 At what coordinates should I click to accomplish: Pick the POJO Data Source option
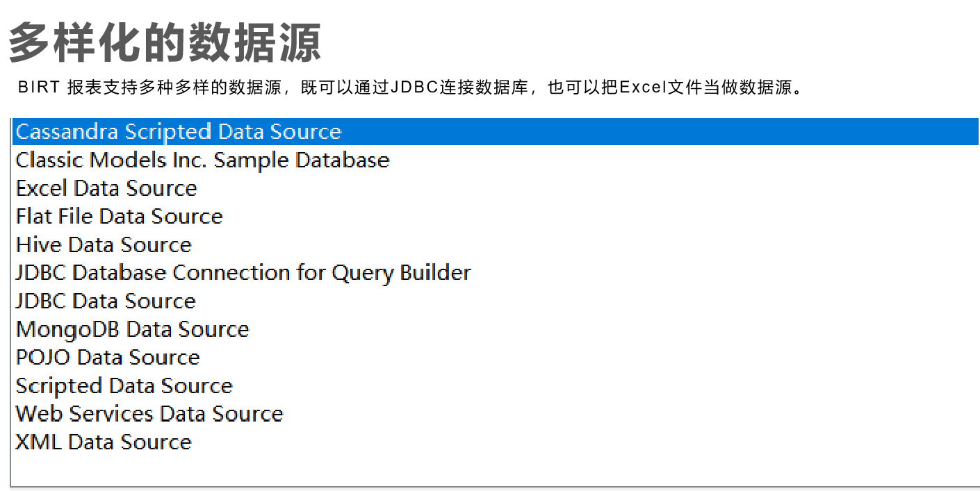point(107,357)
